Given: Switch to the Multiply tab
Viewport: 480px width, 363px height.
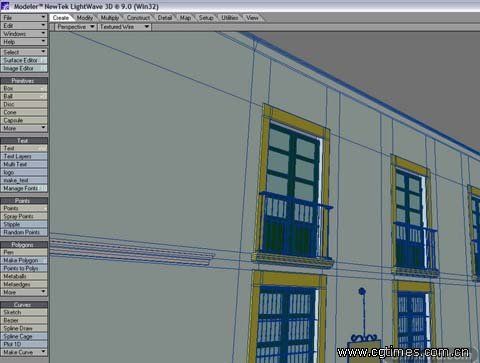Looking at the screenshot, I should click(x=110, y=18).
